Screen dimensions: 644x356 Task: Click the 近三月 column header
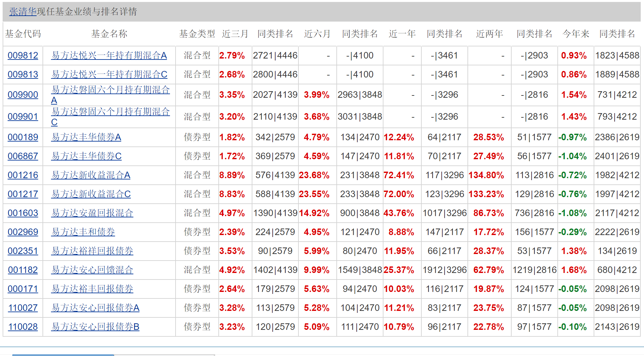235,34
